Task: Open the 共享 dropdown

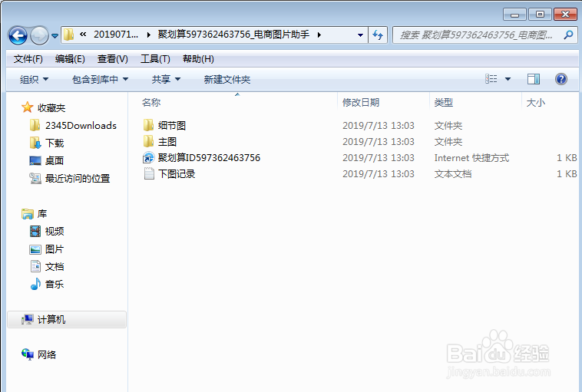Action: (166, 79)
